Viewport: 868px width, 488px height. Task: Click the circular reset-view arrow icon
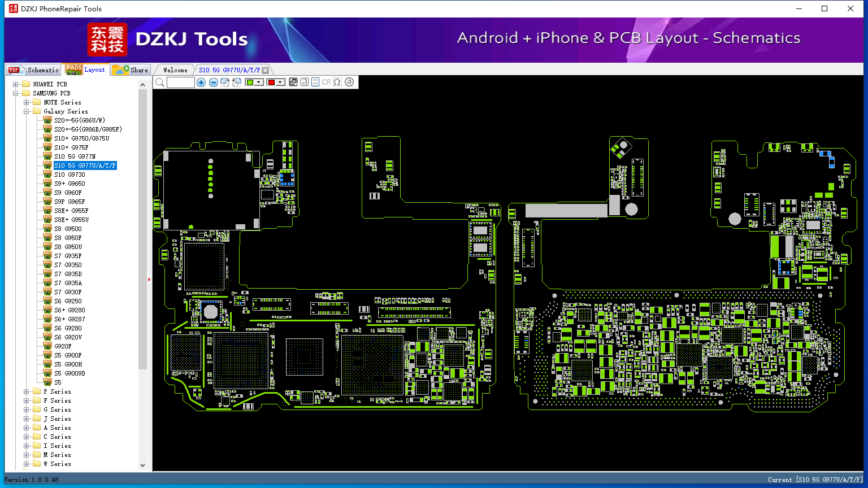click(349, 82)
